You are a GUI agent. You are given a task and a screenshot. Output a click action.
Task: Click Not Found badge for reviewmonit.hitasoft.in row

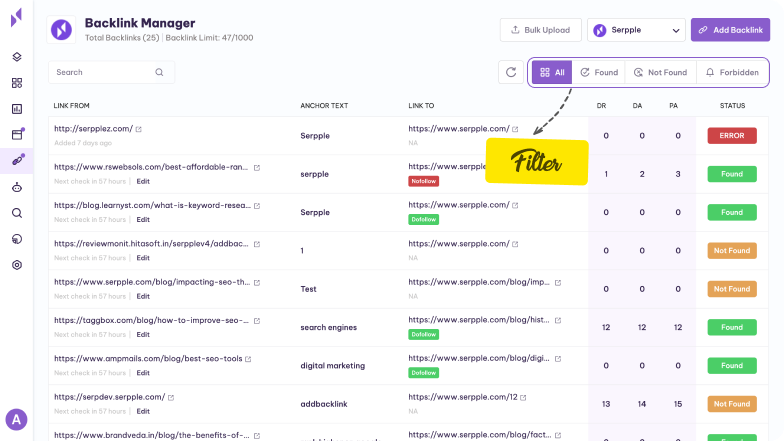click(x=732, y=250)
